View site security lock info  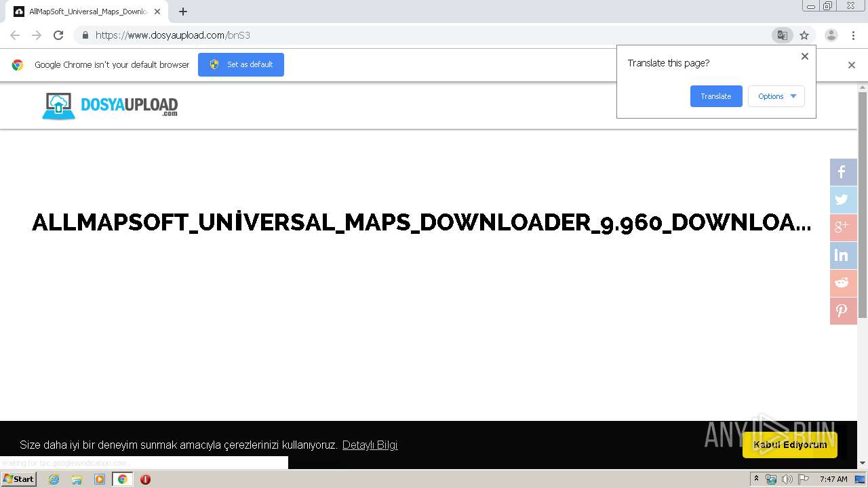(85, 35)
